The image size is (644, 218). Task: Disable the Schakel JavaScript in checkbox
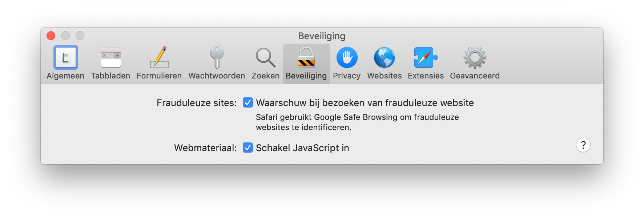pos(248,148)
